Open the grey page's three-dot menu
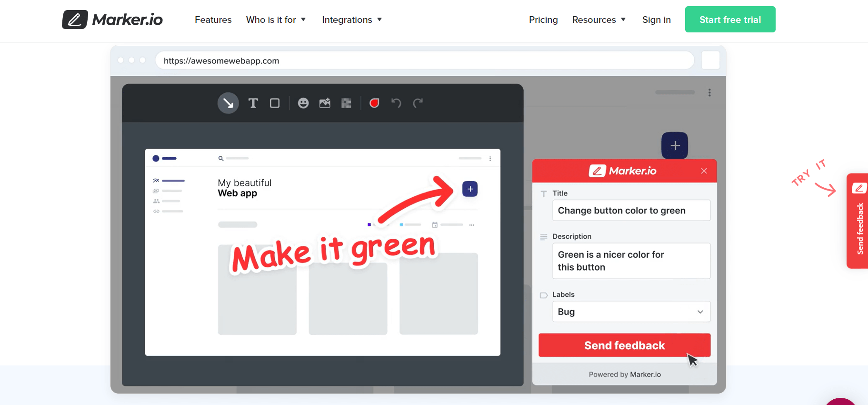Viewport: 868px width, 405px height. (709, 92)
